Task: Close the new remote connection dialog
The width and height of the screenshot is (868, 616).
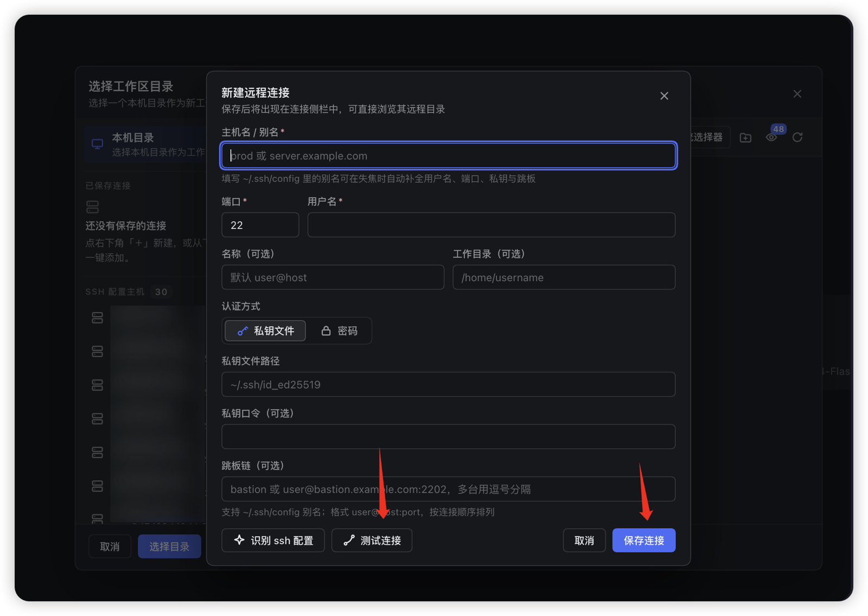Action: pyautogui.click(x=664, y=96)
